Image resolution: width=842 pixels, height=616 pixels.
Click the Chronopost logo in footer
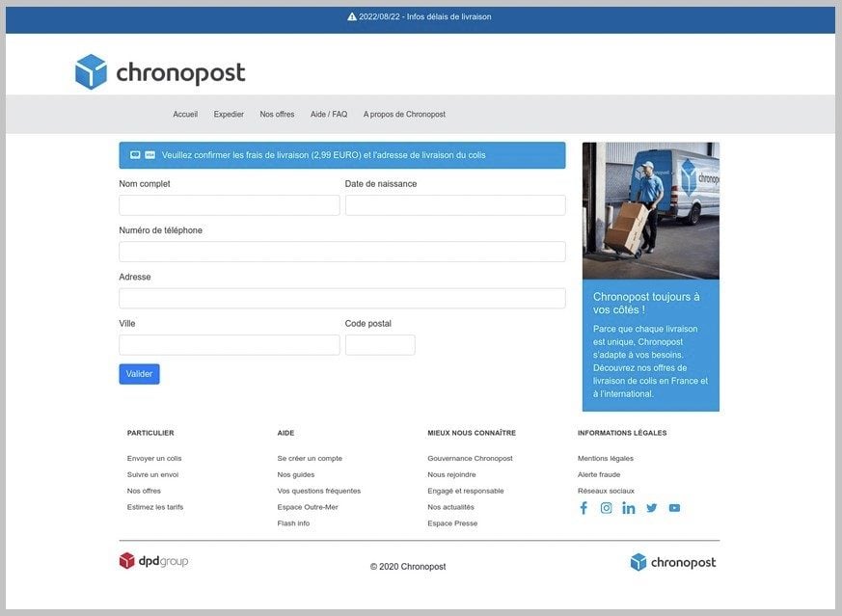click(673, 562)
